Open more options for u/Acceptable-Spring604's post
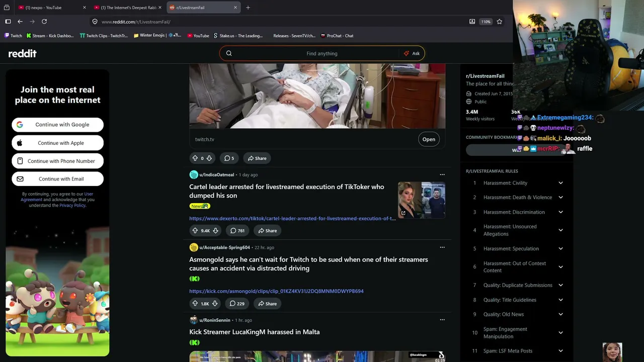This screenshot has width=644, height=362. point(442,247)
